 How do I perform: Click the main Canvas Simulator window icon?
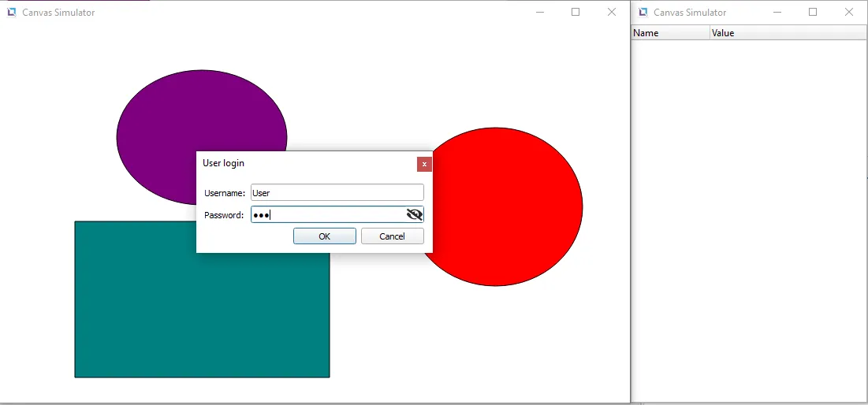coord(12,12)
